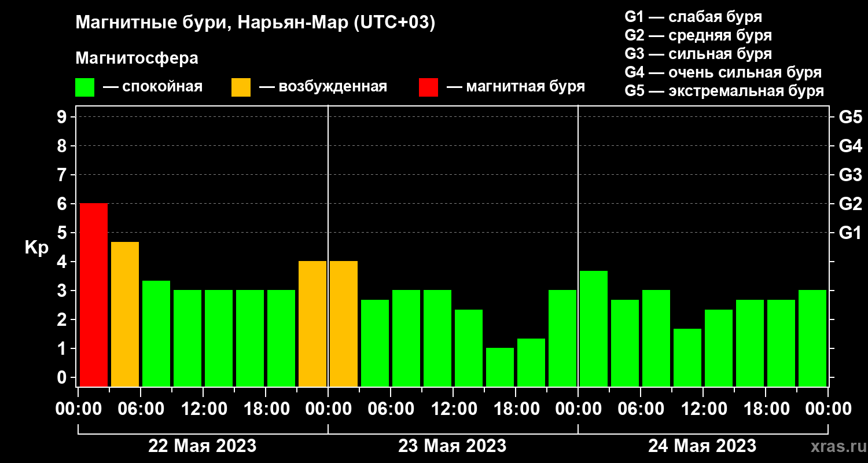Click the '— возбужденная' legend text
Image resolution: width=868 pixels, height=463 pixels.
(x=323, y=87)
